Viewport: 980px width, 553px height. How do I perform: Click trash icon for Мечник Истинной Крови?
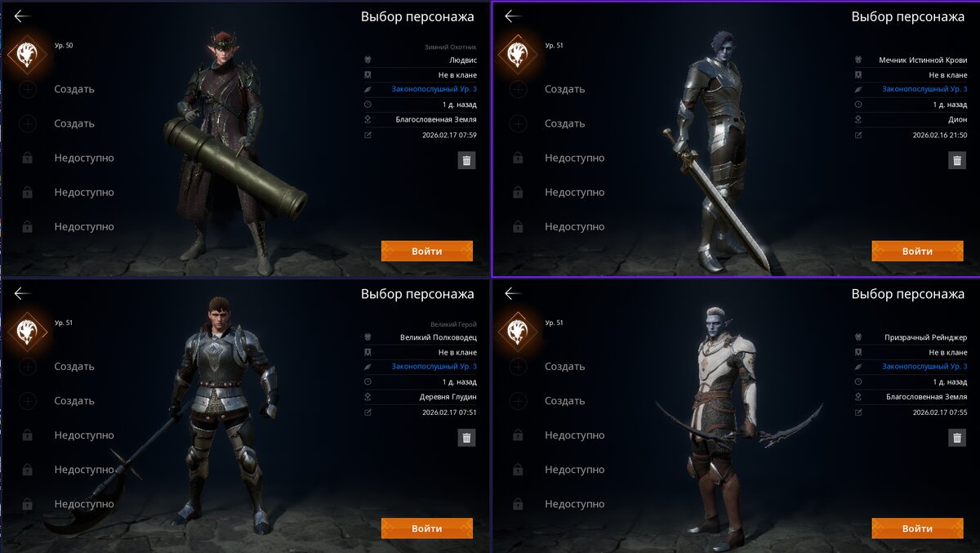click(x=957, y=160)
